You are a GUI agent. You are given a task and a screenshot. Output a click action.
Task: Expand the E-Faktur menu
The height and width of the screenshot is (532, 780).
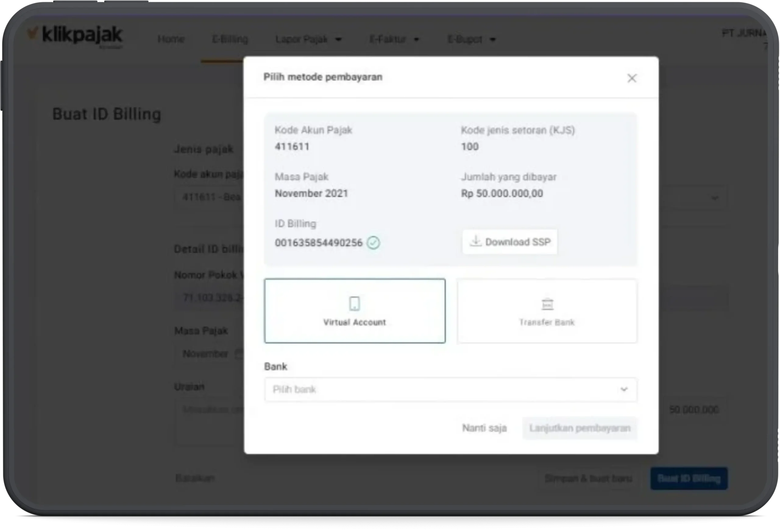394,40
